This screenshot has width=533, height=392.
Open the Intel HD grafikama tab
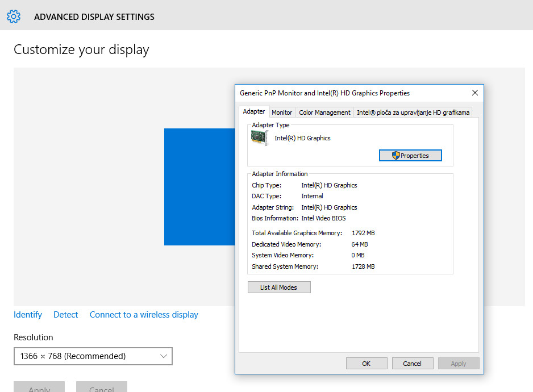point(413,112)
